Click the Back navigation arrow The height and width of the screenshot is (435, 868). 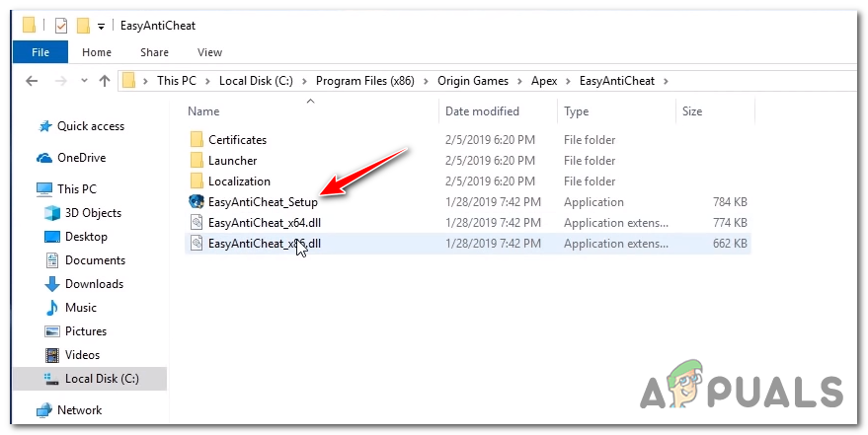click(32, 81)
